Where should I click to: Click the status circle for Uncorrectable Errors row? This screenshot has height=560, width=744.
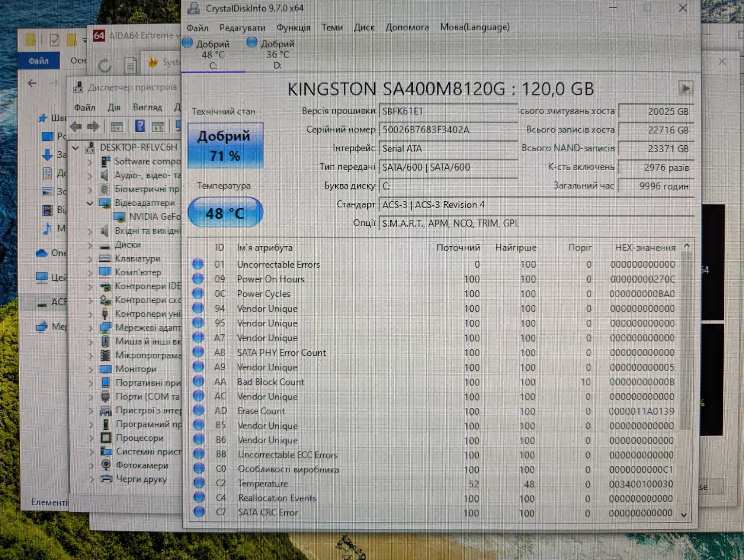coord(198,264)
